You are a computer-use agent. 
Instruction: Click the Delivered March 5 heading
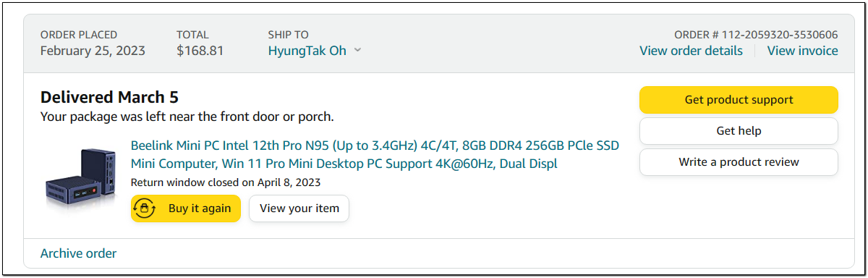tap(109, 97)
